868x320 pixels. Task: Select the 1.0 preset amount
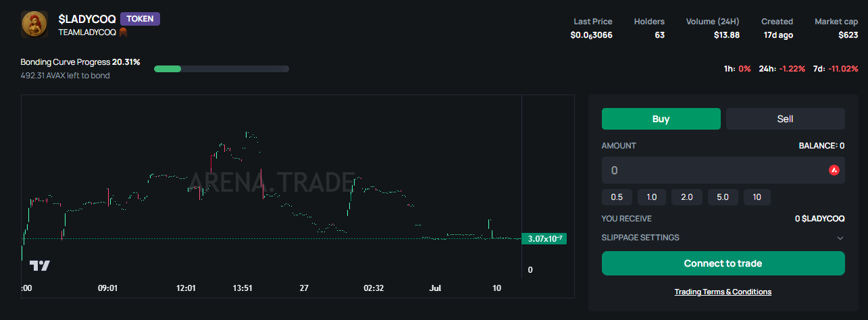652,197
